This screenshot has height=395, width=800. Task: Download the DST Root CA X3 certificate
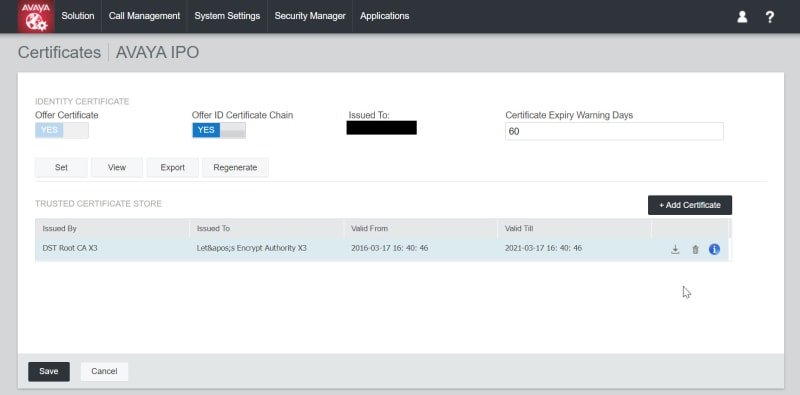click(x=675, y=250)
